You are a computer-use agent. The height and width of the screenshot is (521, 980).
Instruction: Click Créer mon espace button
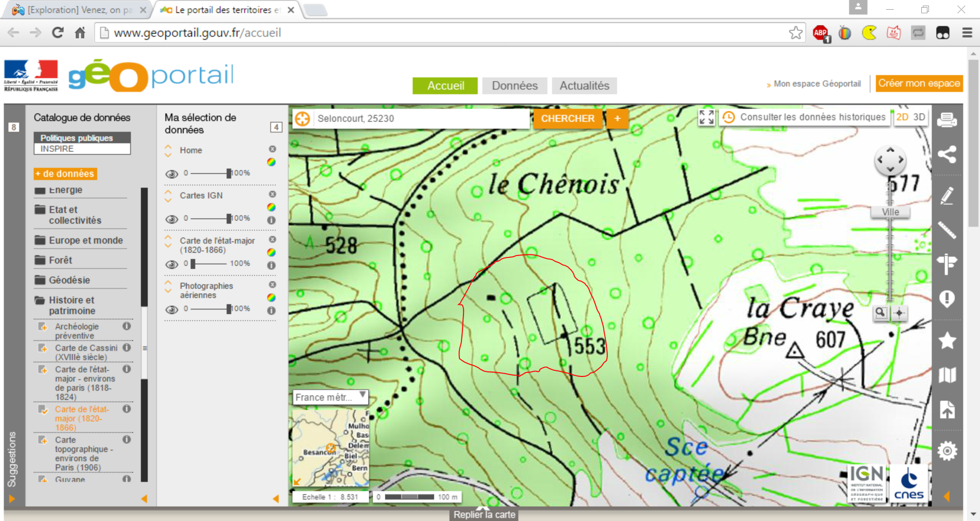919,83
